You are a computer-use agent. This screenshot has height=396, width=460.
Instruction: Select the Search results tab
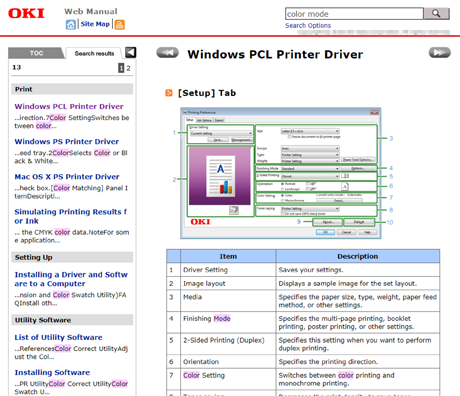click(x=94, y=53)
